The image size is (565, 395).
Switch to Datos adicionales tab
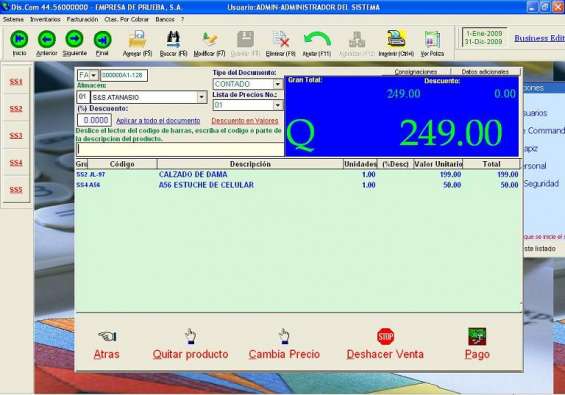485,72
